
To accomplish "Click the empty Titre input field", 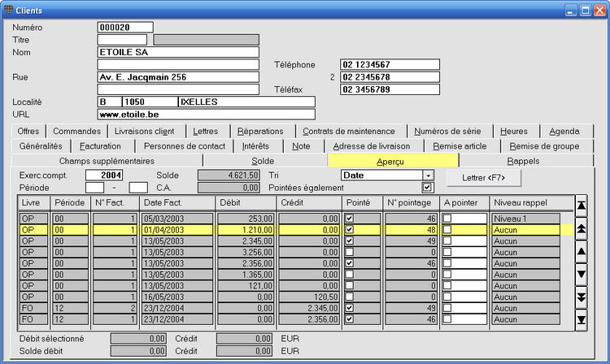I will pyautogui.click(x=122, y=40).
